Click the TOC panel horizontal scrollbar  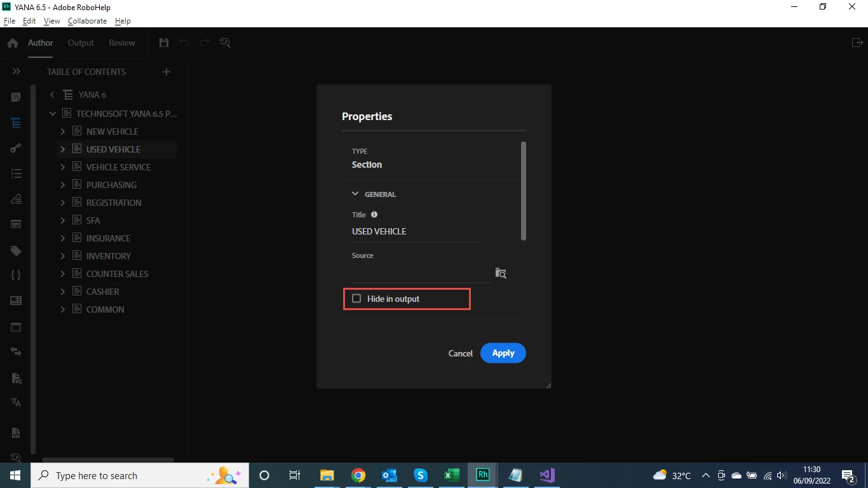[x=108, y=460]
